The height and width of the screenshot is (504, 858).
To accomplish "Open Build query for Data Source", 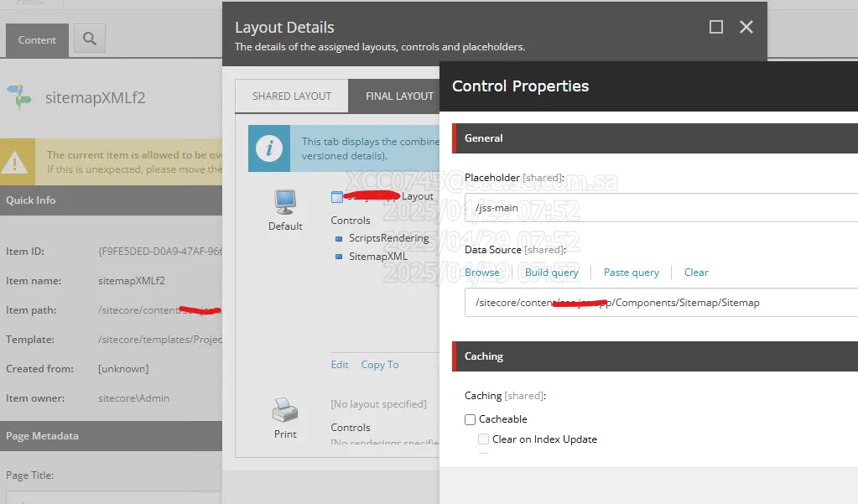I will pyautogui.click(x=551, y=273).
